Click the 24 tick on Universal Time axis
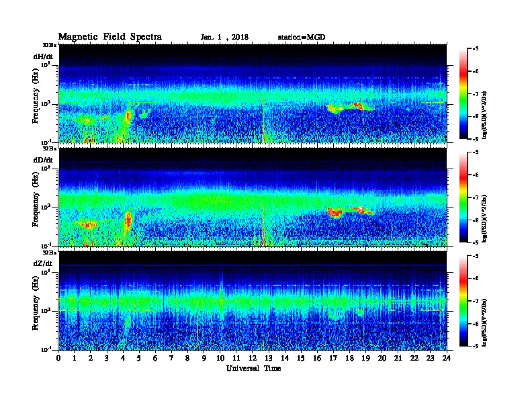This screenshot has height=411, width=532. pos(447,359)
